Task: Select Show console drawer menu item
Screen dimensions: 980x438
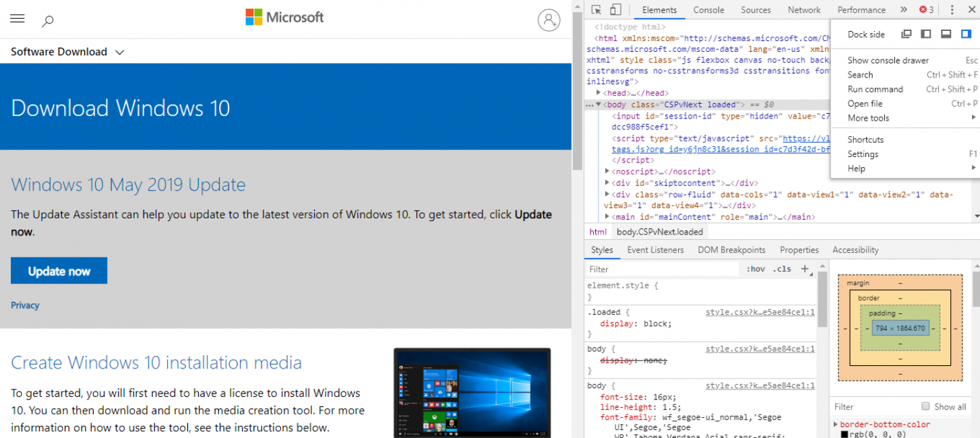Action: point(888,61)
